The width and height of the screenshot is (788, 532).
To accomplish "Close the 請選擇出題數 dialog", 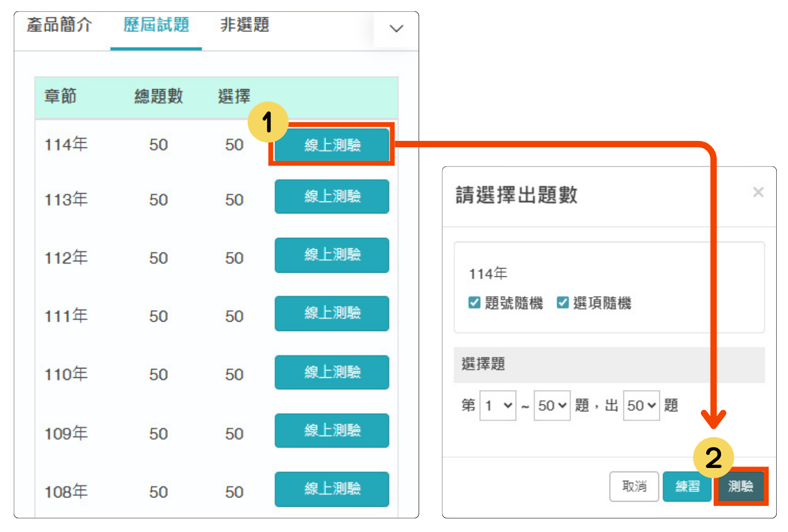I will [758, 192].
